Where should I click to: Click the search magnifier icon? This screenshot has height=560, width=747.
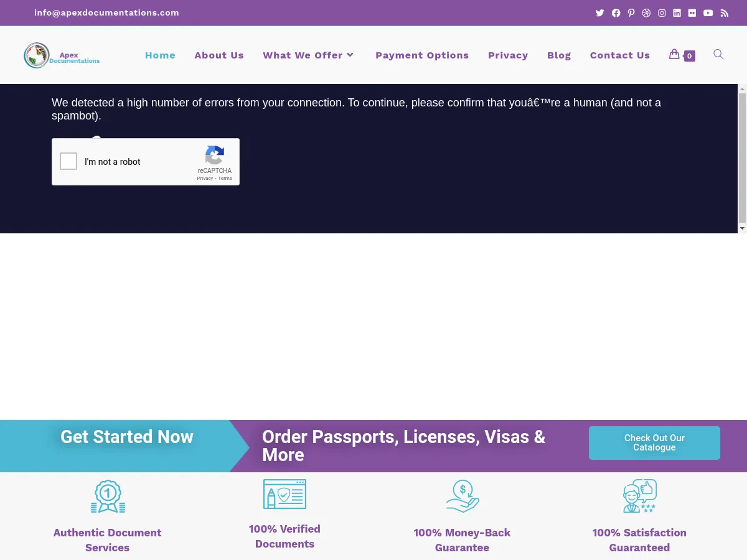718,55
